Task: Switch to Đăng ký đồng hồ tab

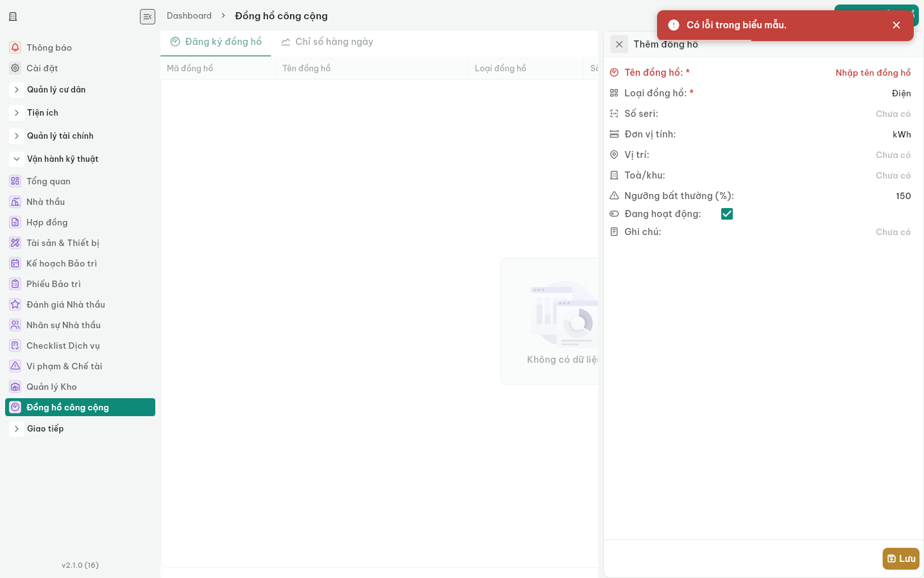Action: (216, 42)
